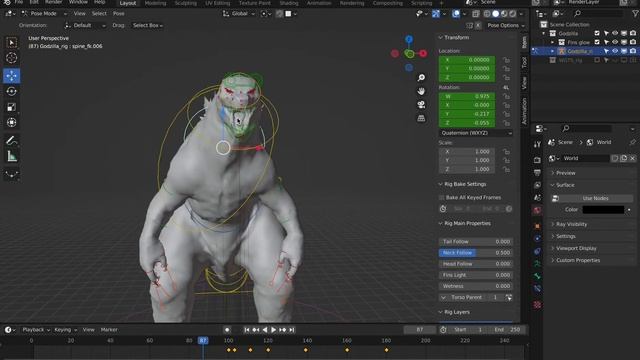The height and width of the screenshot is (360, 640).
Task: Toggle viewport gizmos button
Action: 436,14
